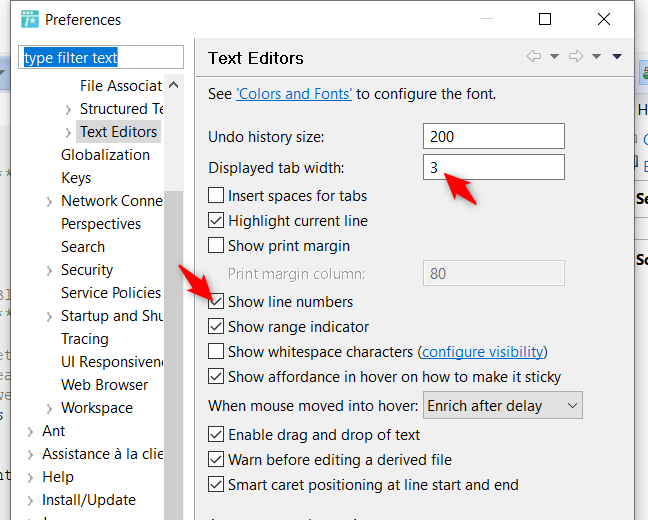Click the Displayed tab width field

tap(493, 167)
